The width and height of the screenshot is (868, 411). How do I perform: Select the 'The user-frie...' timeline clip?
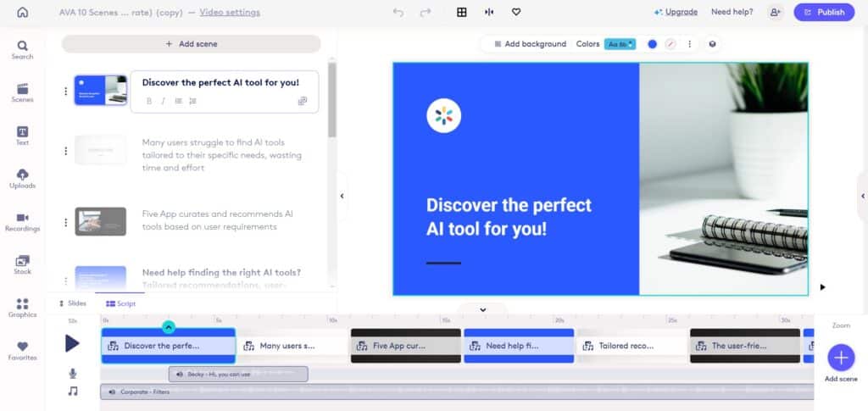(745, 346)
